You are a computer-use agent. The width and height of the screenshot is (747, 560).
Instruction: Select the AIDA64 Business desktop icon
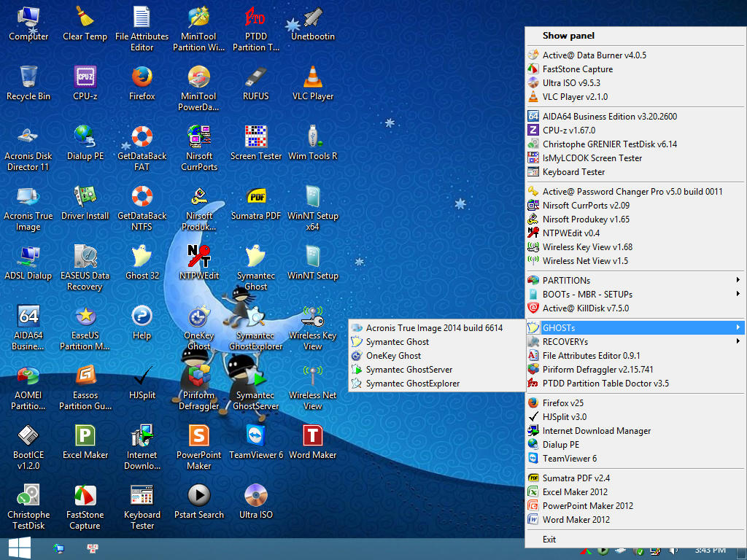pyautogui.click(x=28, y=327)
